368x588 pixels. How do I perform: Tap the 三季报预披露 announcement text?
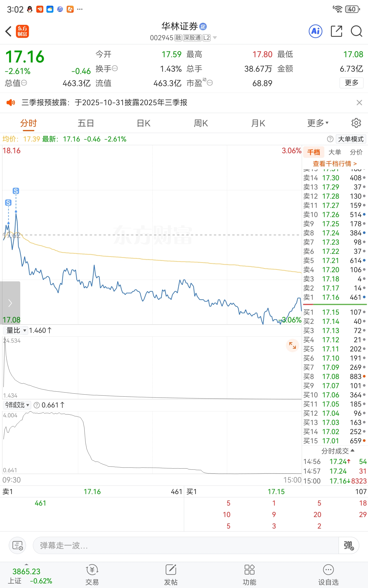point(104,102)
